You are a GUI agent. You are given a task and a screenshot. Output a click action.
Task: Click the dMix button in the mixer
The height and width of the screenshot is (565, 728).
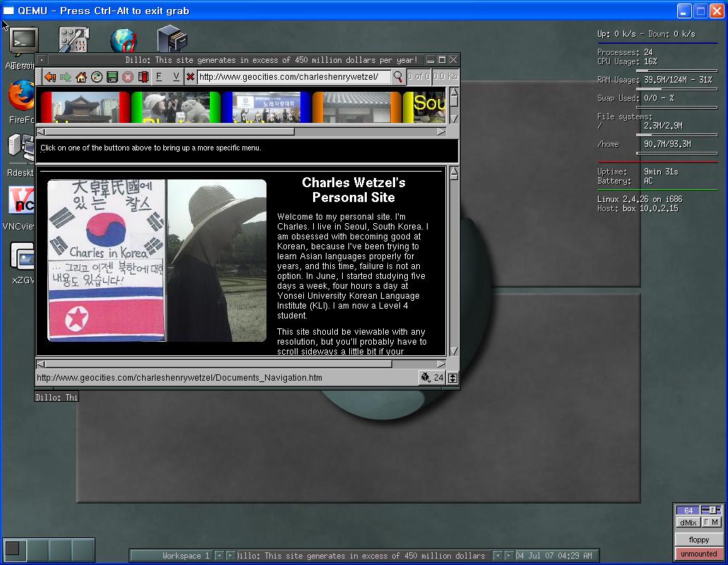[688, 523]
